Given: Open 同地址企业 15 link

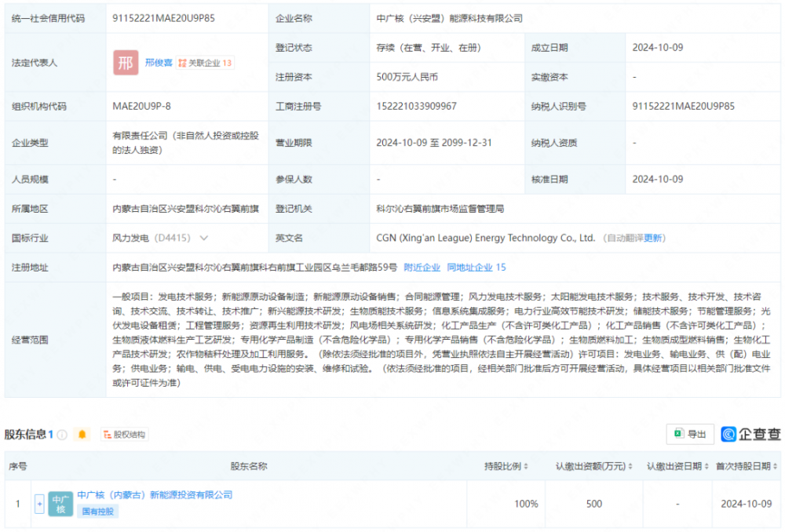Looking at the screenshot, I should tap(476, 268).
